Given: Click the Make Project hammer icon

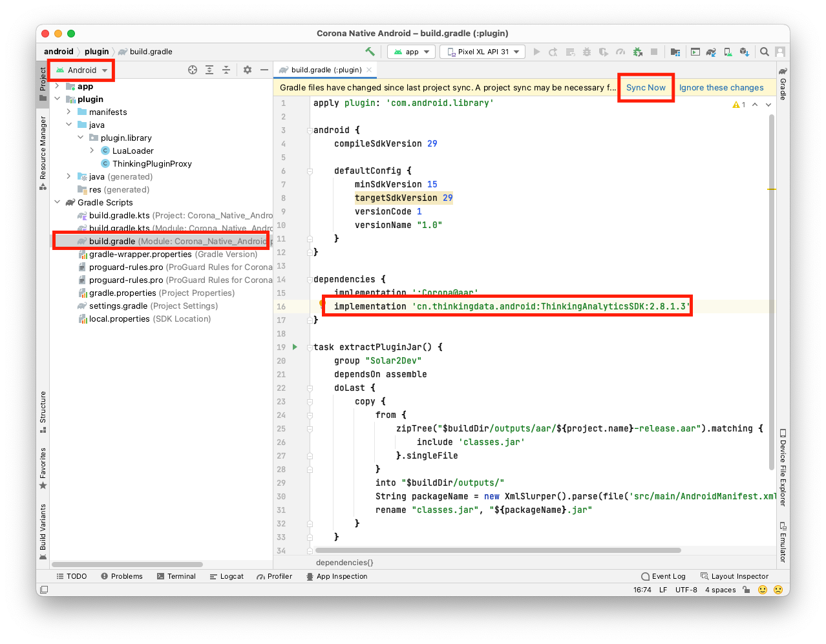Looking at the screenshot, I should [370, 52].
